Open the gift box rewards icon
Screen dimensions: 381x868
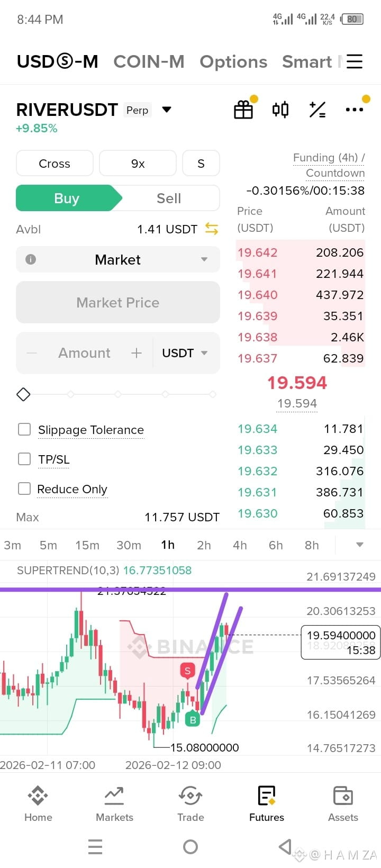click(x=243, y=110)
